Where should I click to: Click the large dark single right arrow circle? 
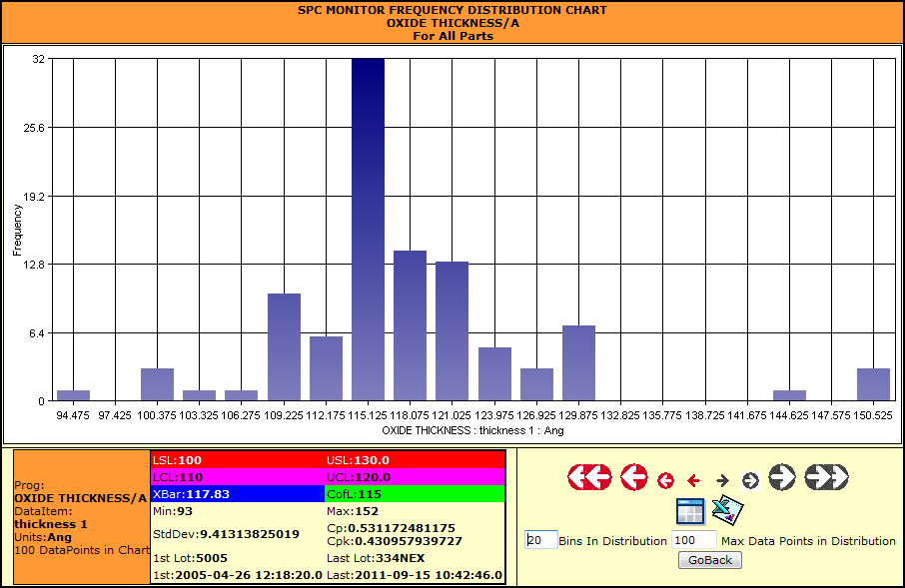click(x=782, y=477)
